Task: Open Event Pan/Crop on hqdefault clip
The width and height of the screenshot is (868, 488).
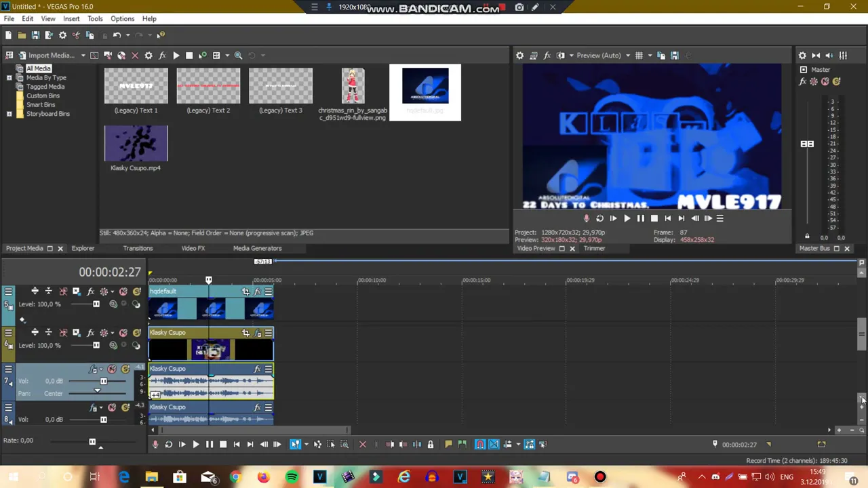Action: coord(245,291)
